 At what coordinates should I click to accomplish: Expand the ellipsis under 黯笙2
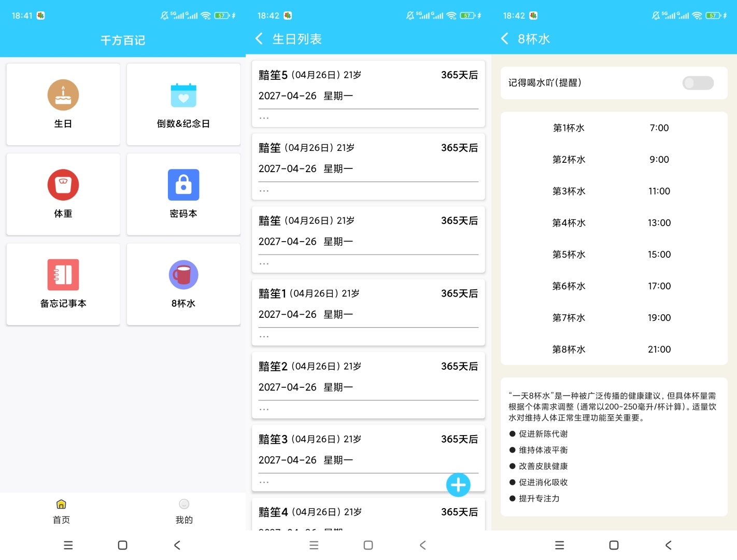(264, 410)
